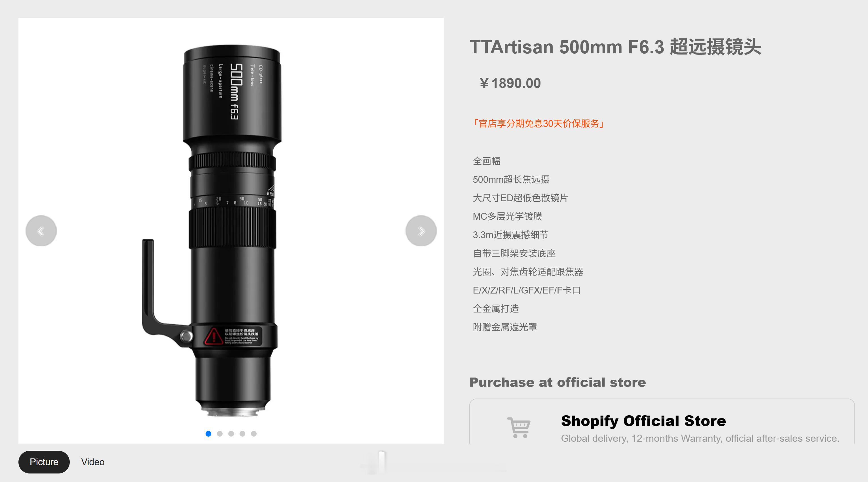Click the orange 30-day price protection promo text
This screenshot has height=482, width=868.
click(x=538, y=123)
